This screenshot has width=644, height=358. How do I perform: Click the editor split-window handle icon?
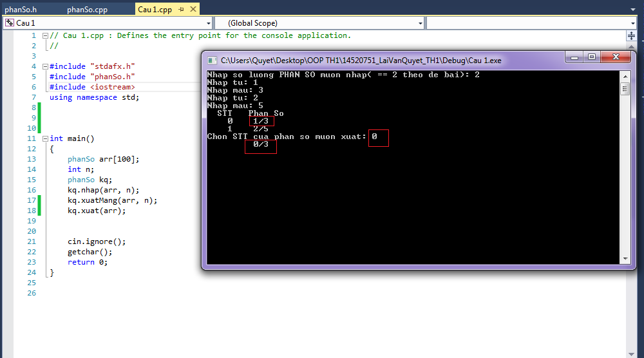631,36
